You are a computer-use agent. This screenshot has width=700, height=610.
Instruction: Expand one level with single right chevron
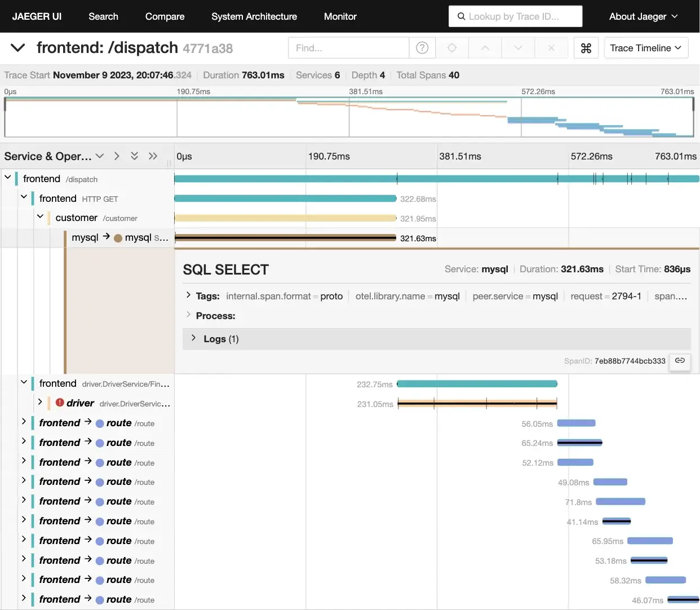click(x=117, y=156)
